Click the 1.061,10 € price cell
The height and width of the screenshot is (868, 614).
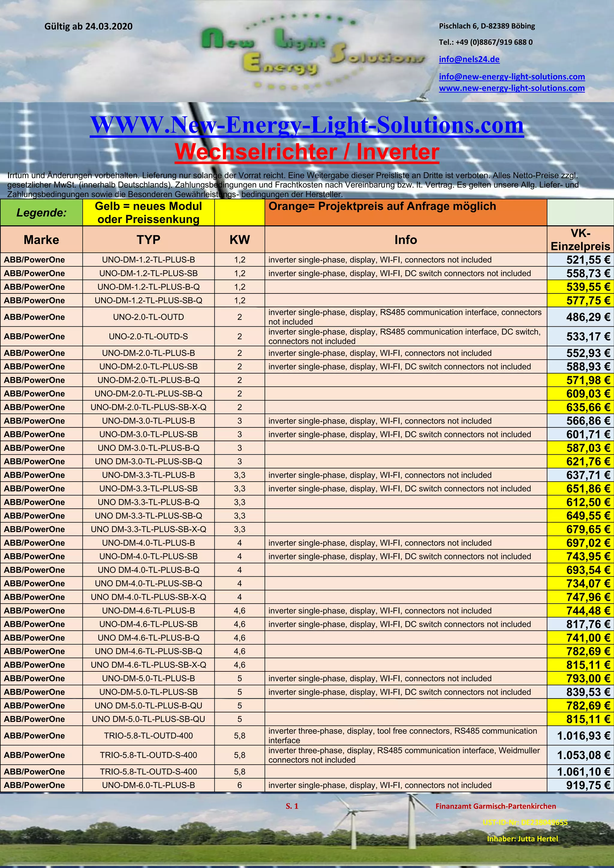[x=583, y=771]
